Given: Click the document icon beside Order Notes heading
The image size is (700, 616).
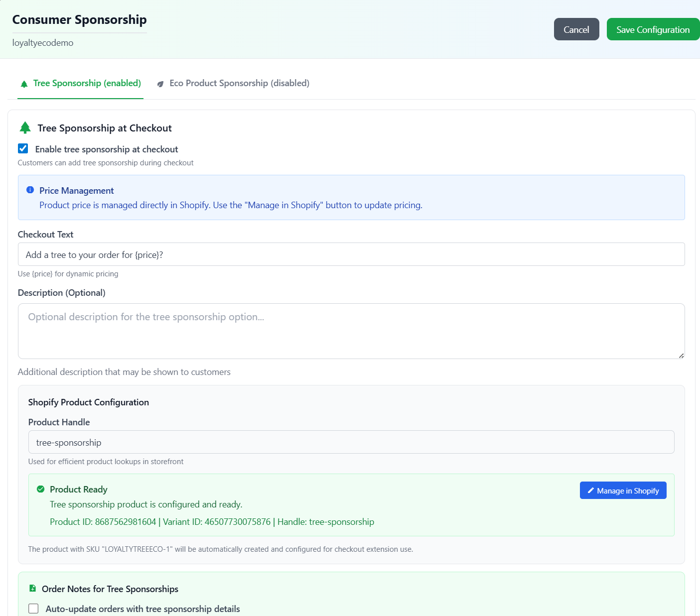Looking at the screenshot, I should [32, 588].
